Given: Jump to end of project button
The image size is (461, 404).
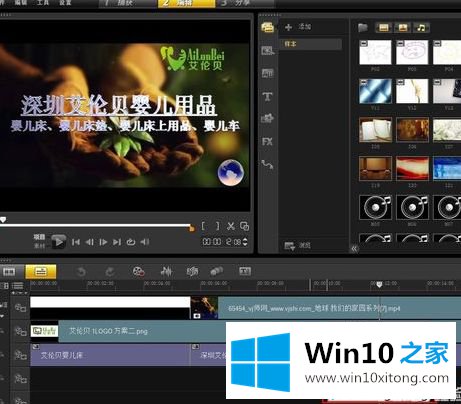Looking at the screenshot, I should point(117,242).
